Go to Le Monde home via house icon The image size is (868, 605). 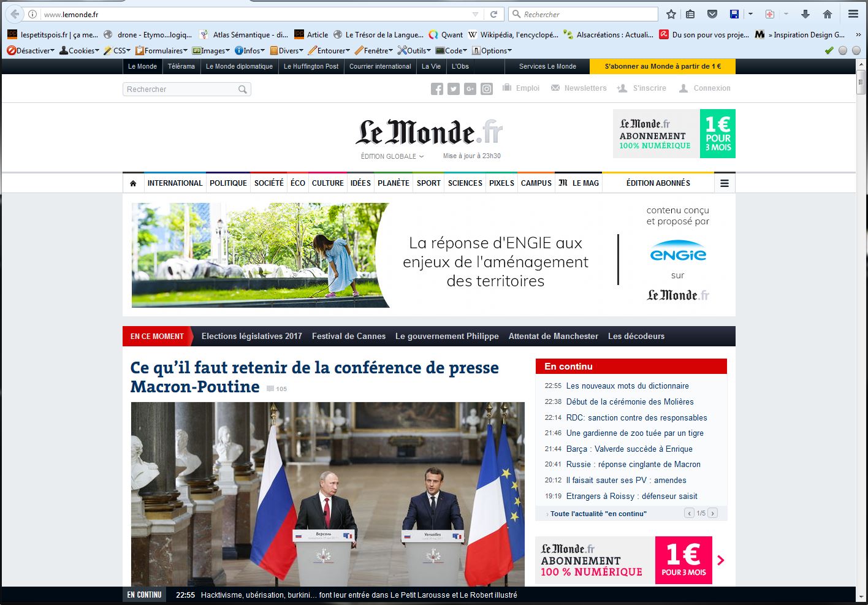(x=133, y=183)
